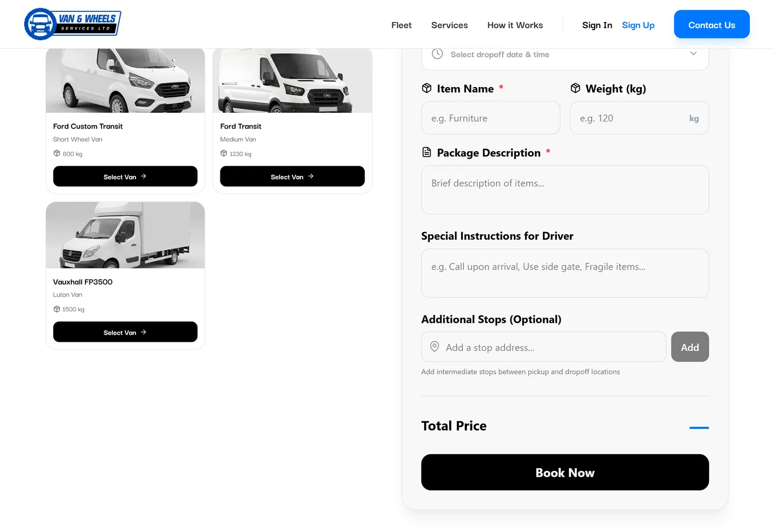
Task: Click the 1230 kg capacity box icon
Action: tap(224, 153)
